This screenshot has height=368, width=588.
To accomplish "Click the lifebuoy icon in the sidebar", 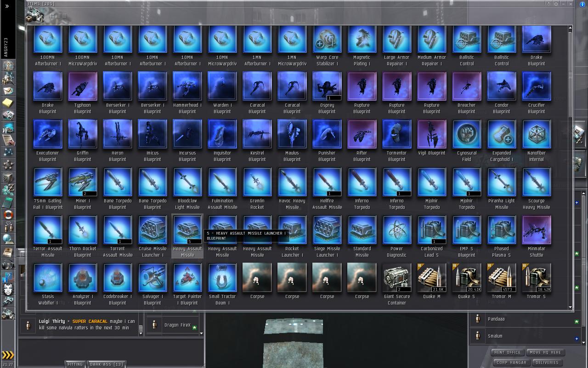I will click(x=8, y=215).
